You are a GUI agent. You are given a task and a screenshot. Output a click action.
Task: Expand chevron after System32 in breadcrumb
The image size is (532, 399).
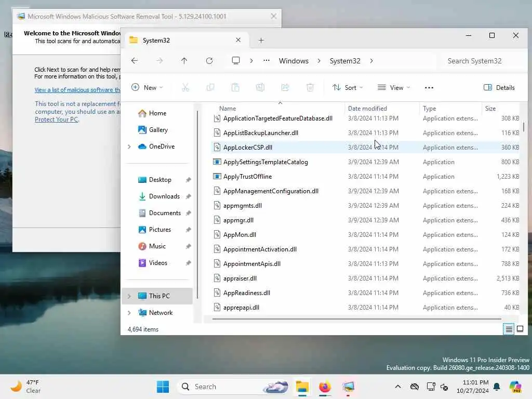(x=371, y=61)
